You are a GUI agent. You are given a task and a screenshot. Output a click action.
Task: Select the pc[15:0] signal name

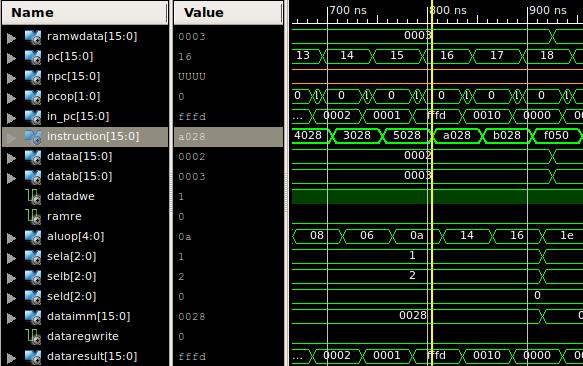pyautogui.click(x=70, y=57)
